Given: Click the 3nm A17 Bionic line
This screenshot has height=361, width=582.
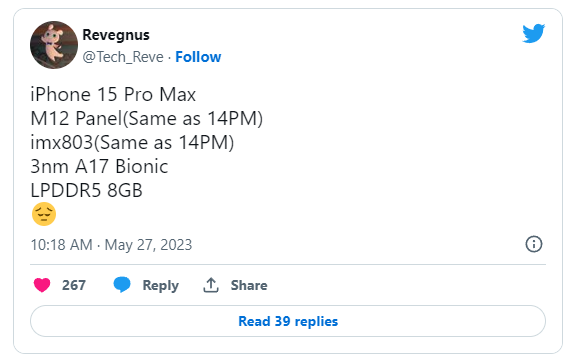Looking at the screenshot, I should [x=99, y=167].
